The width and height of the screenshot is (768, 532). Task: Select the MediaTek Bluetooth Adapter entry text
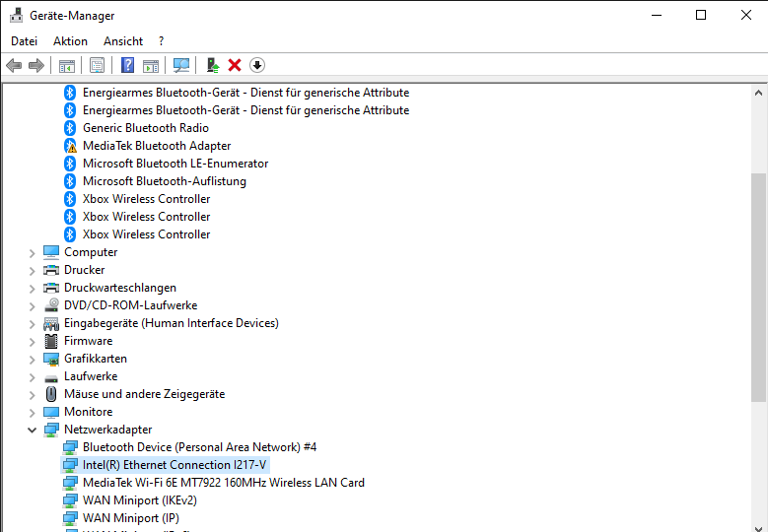coord(157,146)
